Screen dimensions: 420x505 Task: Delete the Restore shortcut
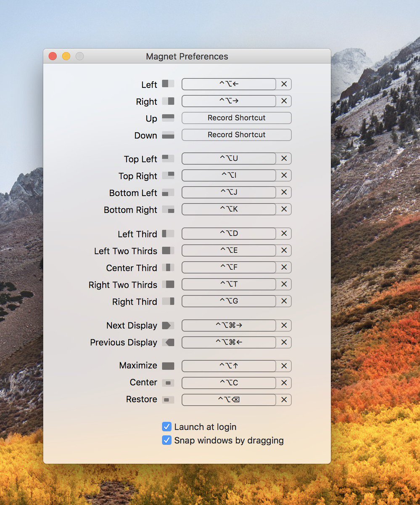284,399
